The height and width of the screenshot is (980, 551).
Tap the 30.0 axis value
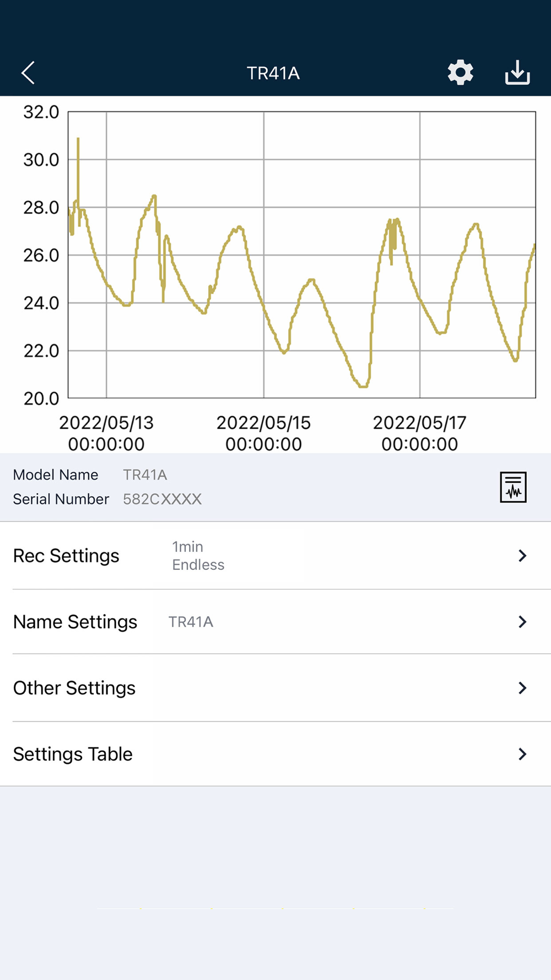coord(41,160)
